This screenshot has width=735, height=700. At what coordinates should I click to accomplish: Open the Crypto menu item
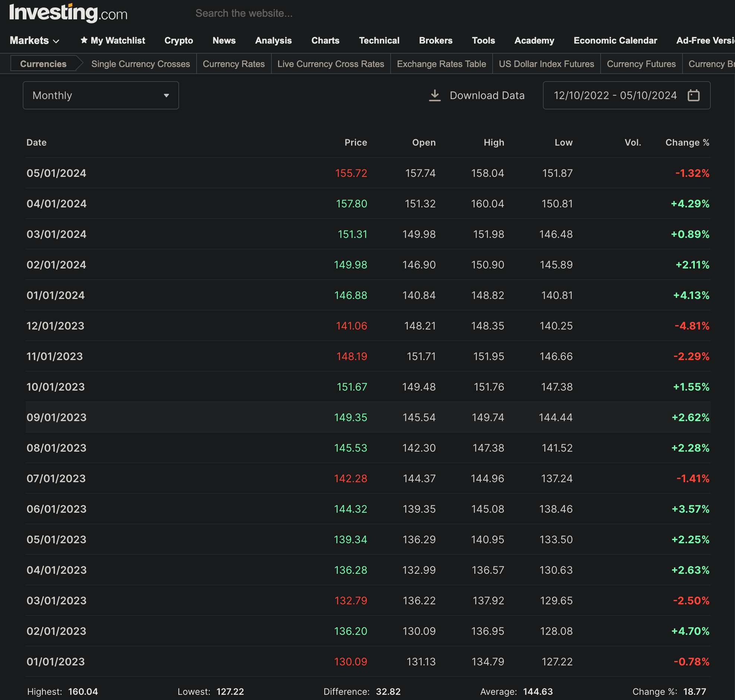pyautogui.click(x=178, y=40)
